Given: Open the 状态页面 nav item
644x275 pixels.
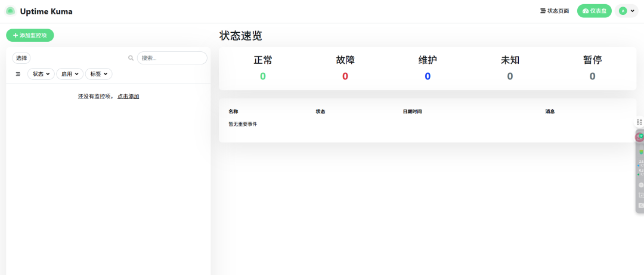Looking at the screenshot, I should (x=555, y=11).
